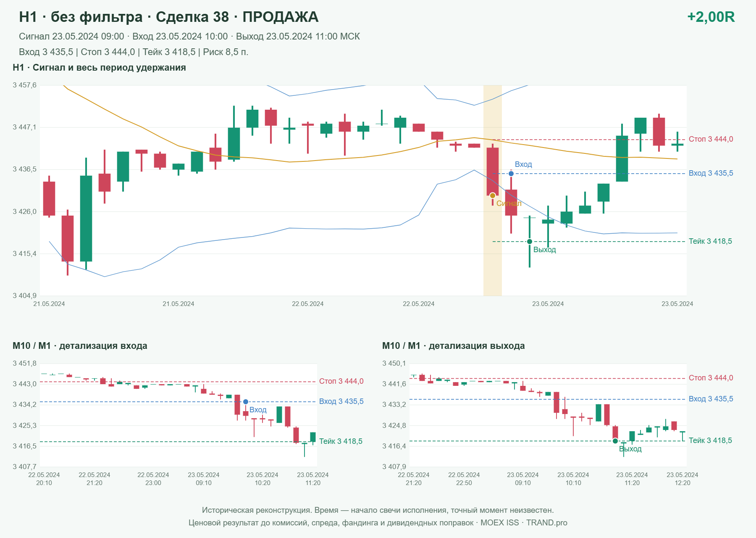Click 'Тейк 3 418,5' label in exit detail chart
Image resolution: width=756 pixels, height=538 pixels.
click(x=710, y=440)
